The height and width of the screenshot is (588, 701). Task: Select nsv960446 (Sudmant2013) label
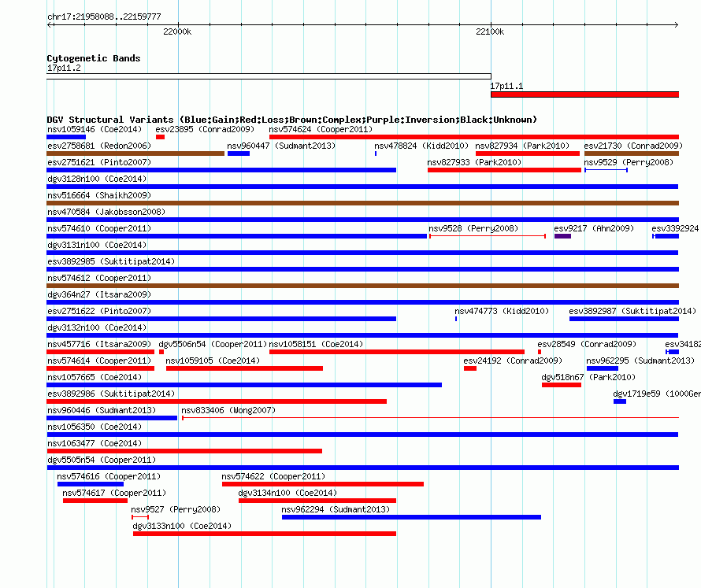(102, 411)
